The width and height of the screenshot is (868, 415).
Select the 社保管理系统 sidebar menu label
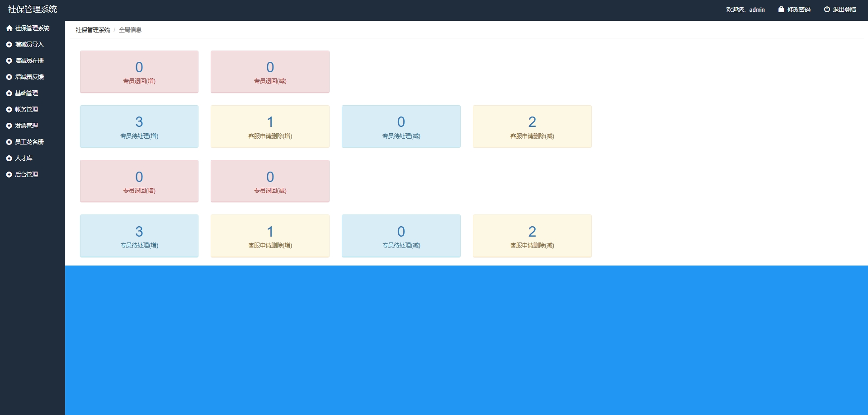32,28
